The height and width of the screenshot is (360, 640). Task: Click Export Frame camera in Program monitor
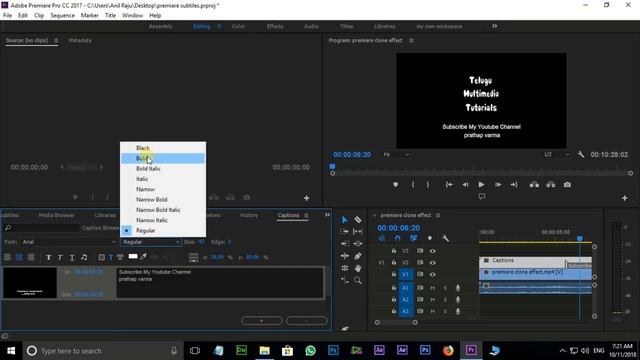[567, 184]
